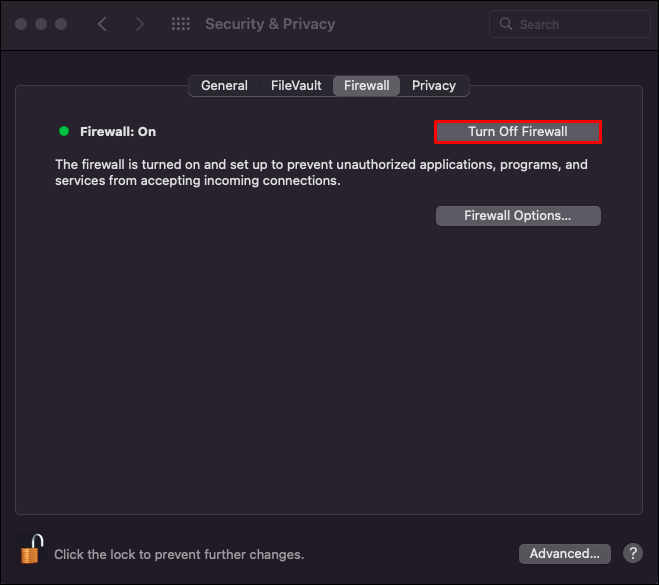
Task: Click the lock icon to prevent changes
Action: coord(33,550)
